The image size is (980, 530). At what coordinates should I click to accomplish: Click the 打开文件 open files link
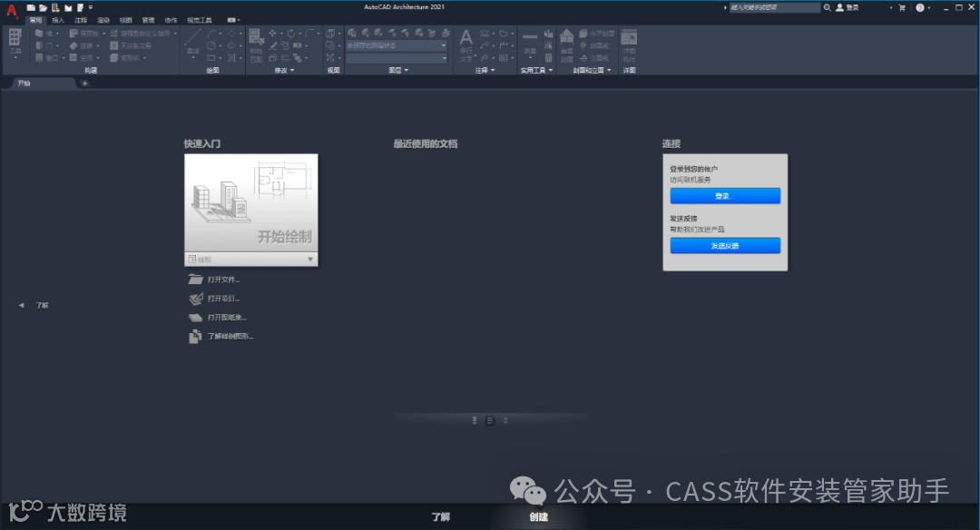tap(214, 280)
